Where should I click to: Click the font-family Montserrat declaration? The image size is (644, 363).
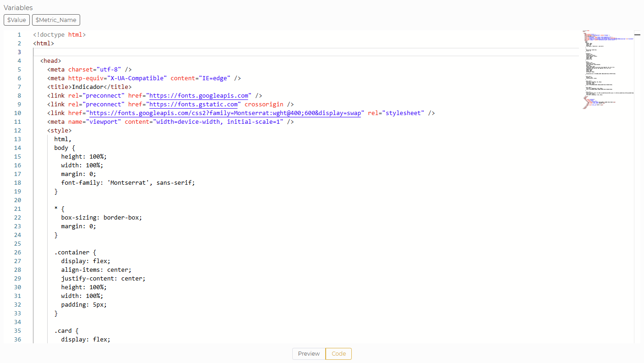point(128,182)
